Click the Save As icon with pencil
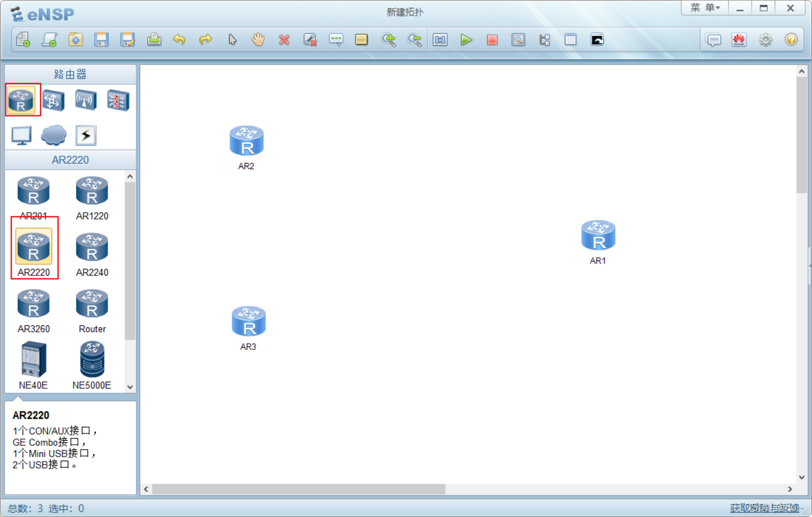812x517 pixels. (x=128, y=40)
